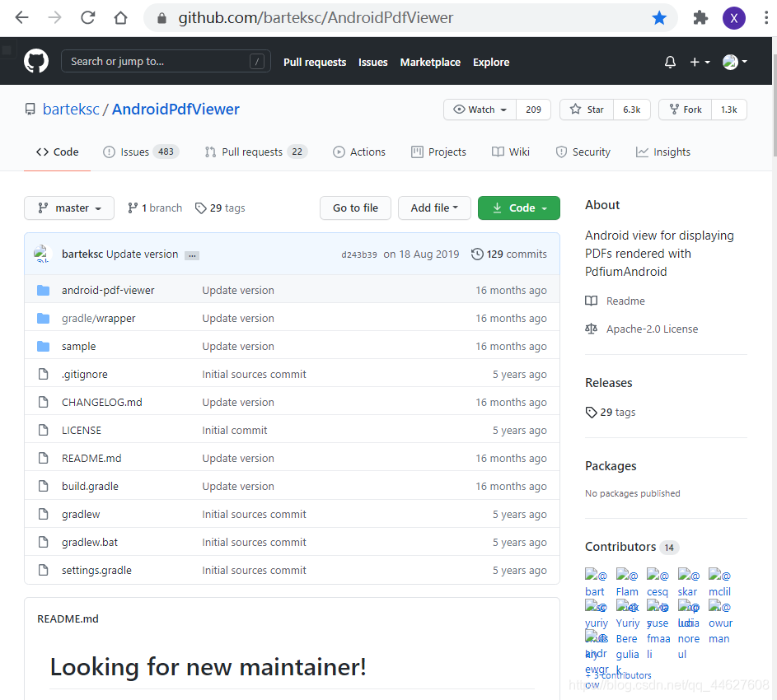Open Explore in the top navigation
The image size is (777, 700).
point(490,62)
